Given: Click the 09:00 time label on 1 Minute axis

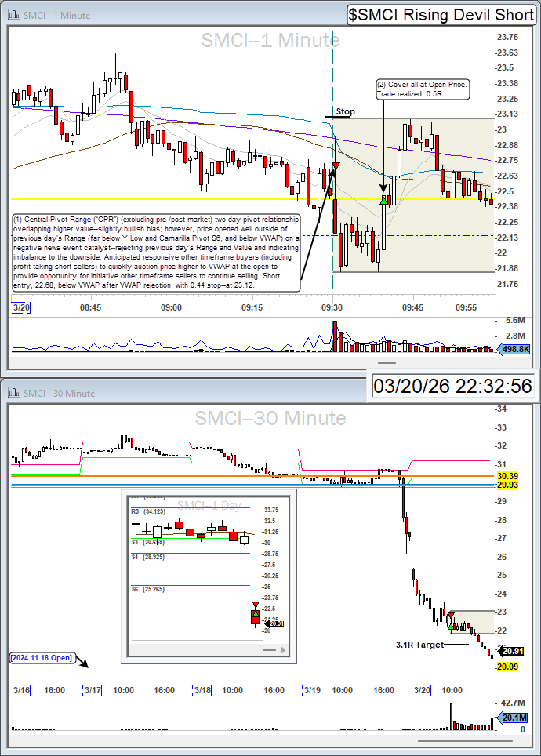Looking at the screenshot, I should (x=171, y=307).
